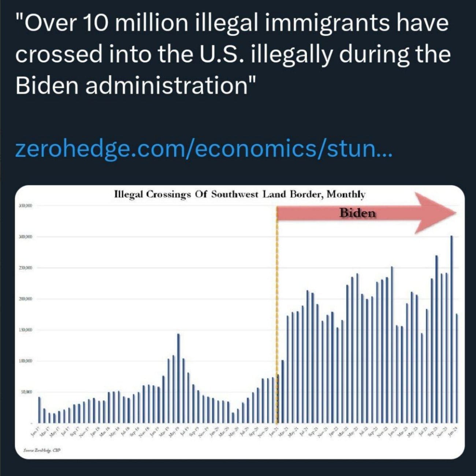The height and width of the screenshot is (476, 476).
Task: Click the 300,000 y-axis label
Action: [x=26, y=237]
